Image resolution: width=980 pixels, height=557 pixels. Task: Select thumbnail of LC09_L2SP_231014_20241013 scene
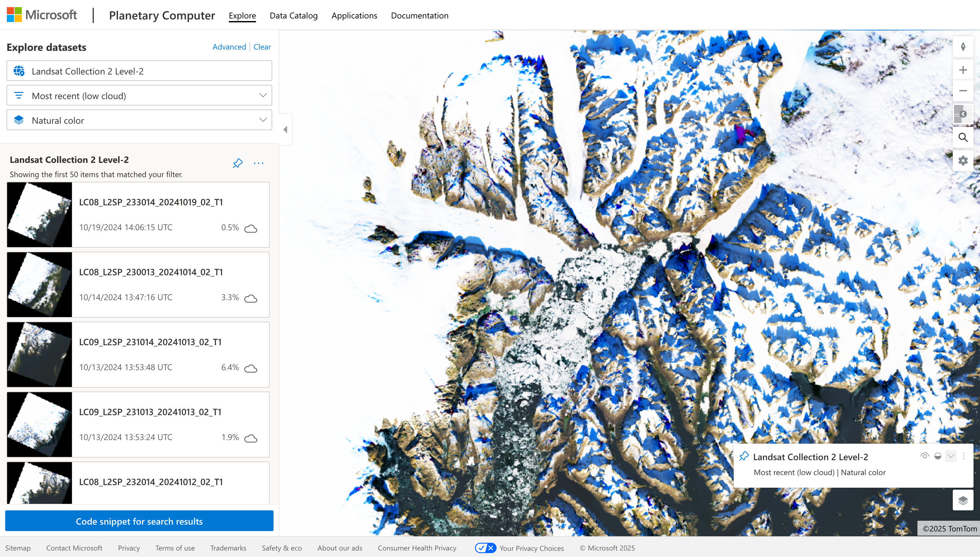point(40,355)
